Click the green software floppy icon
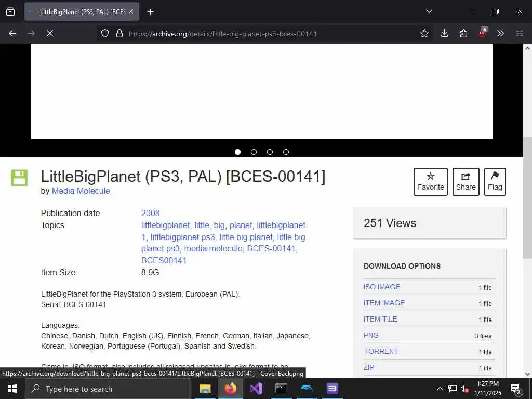This screenshot has width=532, height=399. click(x=19, y=178)
